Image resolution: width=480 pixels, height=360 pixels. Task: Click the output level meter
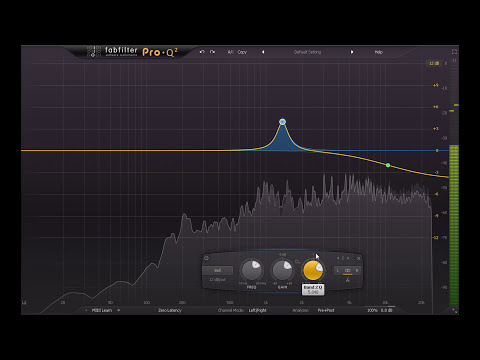454,225
